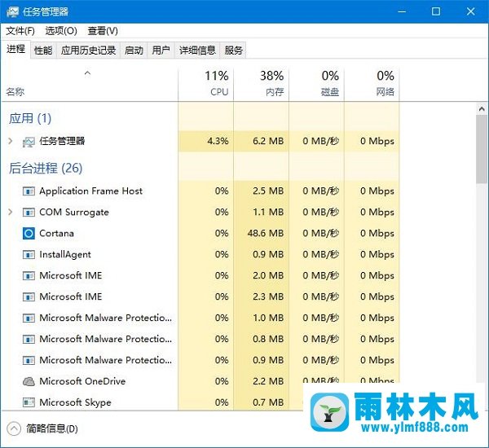Sort by the 磁盘 0% column header
Viewport: 489px width, 448px height.
point(316,84)
